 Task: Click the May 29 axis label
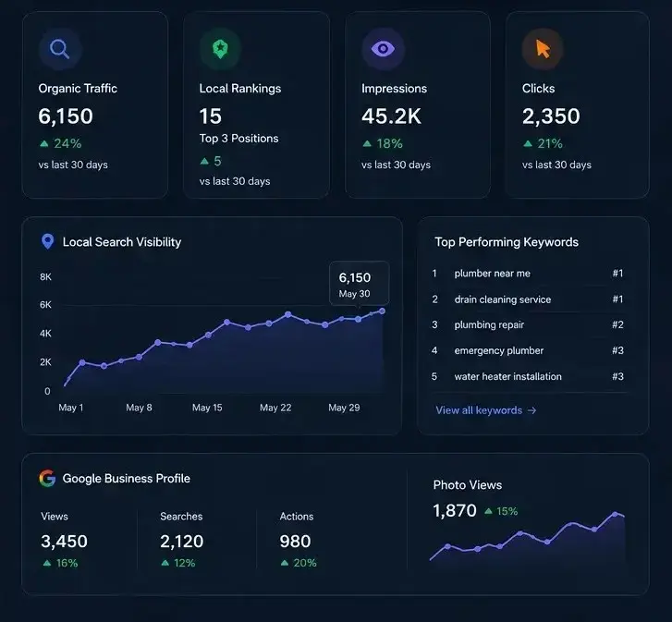344,408
